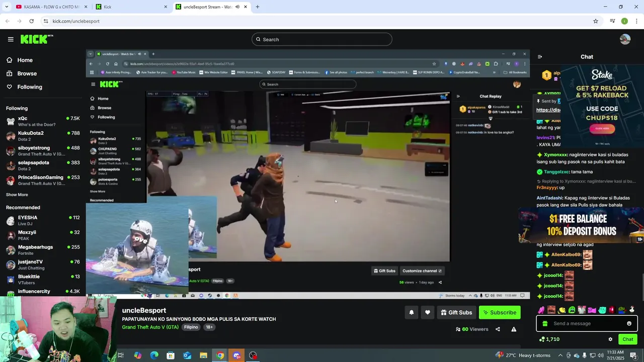Click the Send a message input
Viewport: 644px width, 362px height.
pos(587,324)
